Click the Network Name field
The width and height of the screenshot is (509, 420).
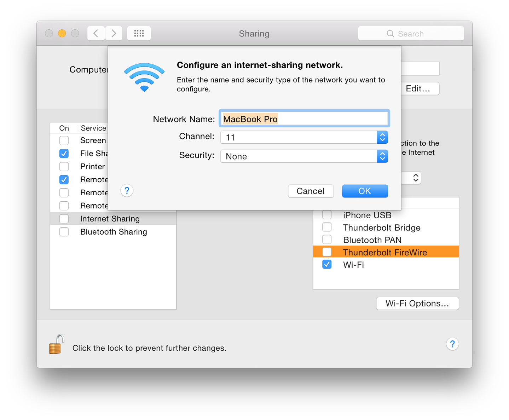click(x=304, y=119)
